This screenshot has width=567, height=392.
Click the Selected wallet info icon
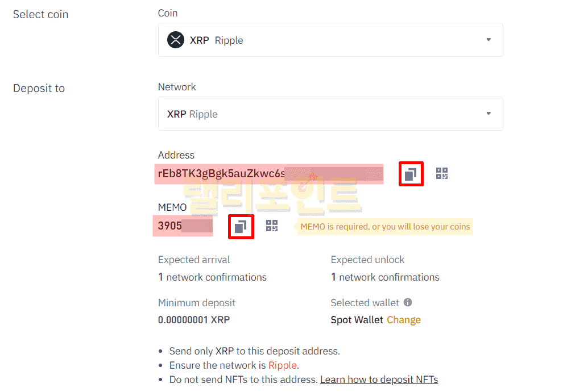tap(408, 303)
